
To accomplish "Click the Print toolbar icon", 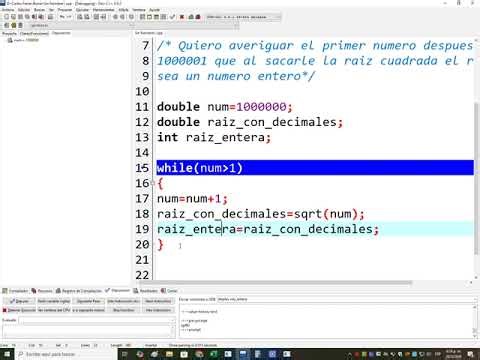I will coord(50,17).
